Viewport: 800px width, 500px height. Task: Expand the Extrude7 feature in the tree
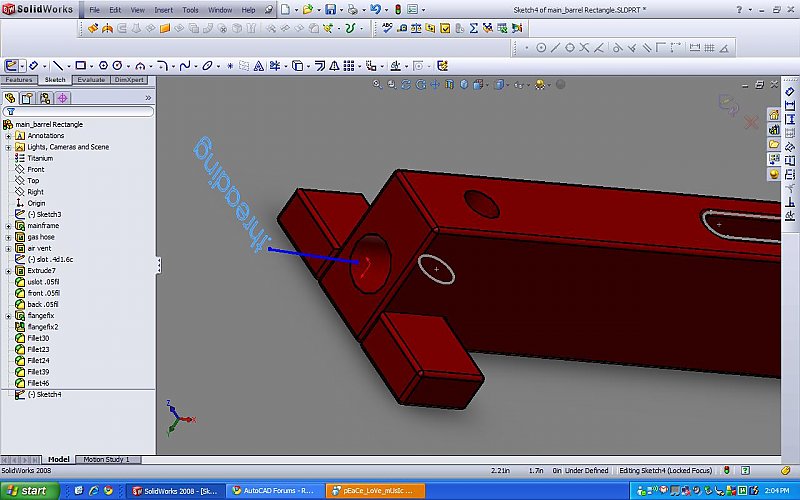pos(8,271)
